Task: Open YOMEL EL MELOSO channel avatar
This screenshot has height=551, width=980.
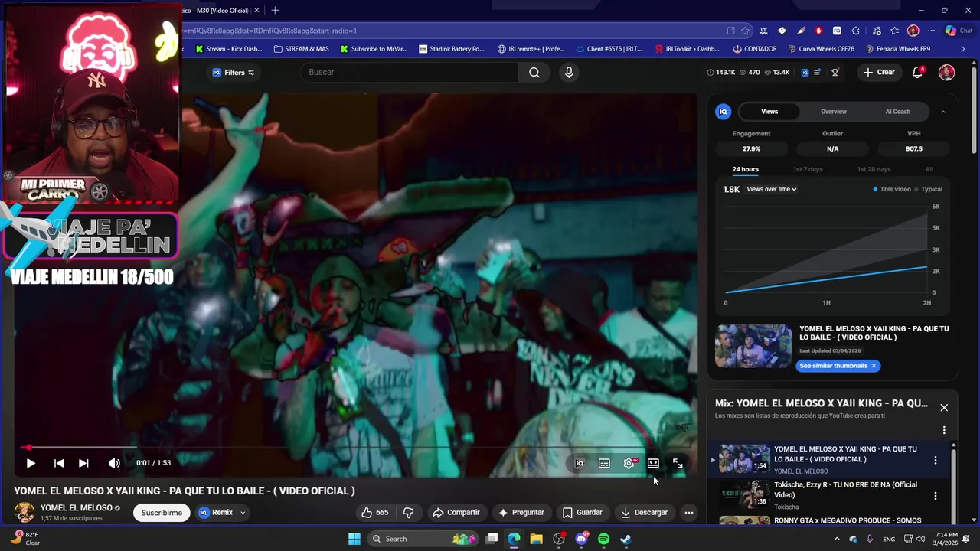Action: (x=24, y=512)
